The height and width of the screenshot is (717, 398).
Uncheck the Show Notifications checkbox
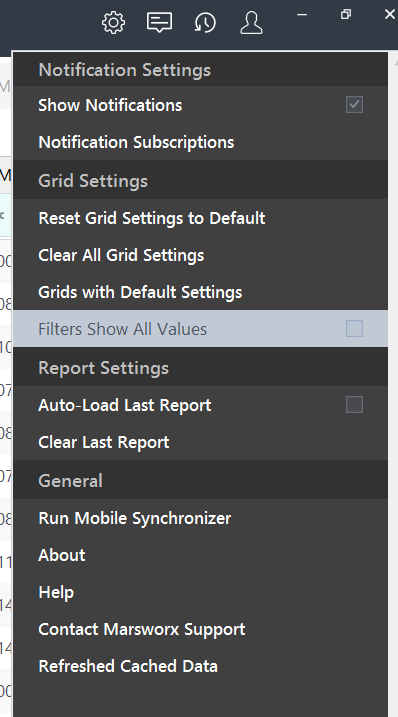point(355,105)
